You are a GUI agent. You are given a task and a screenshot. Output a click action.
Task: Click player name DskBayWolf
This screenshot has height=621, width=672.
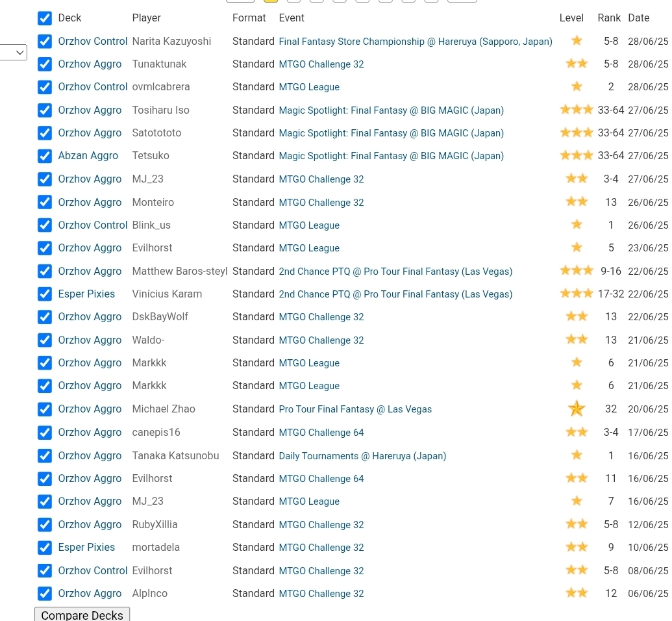(x=160, y=317)
